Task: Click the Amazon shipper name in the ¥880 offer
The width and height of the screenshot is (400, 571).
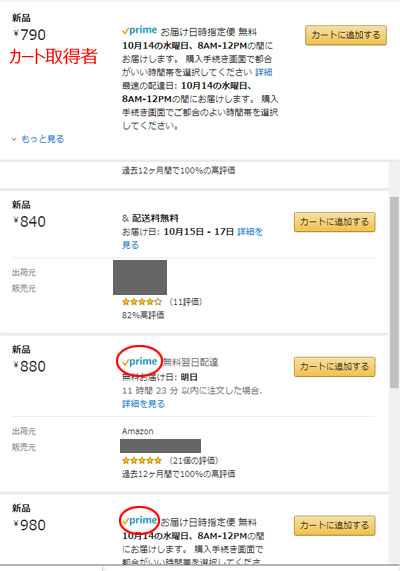Action: (x=137, y=431)
